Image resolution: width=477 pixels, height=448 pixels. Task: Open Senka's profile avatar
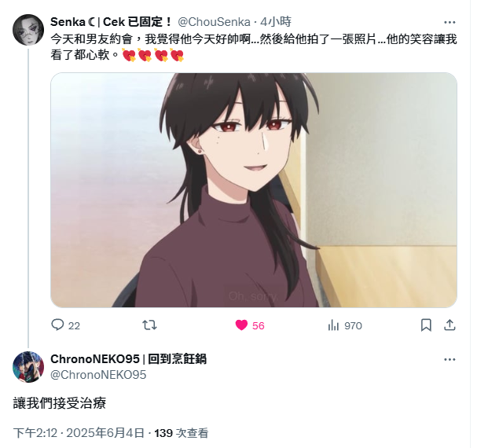tap(28, 30)
